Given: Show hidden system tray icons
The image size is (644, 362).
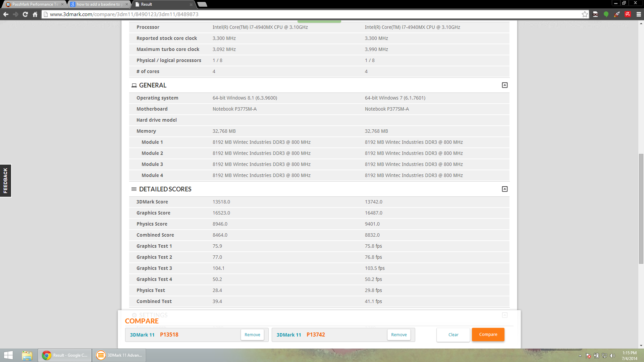Looking at the screenshot, I should pos(580,356).
